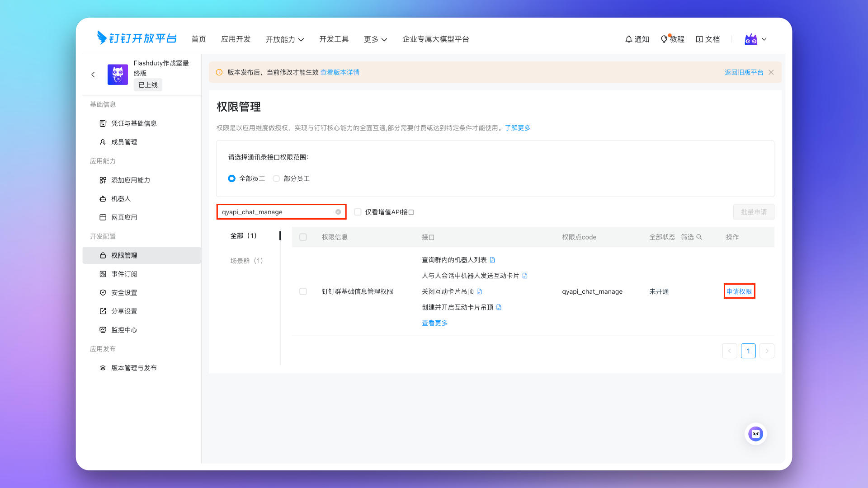Open 事件订阅 in the sidebar
This screenshot has height=488, width=868.
pos(124,274)
